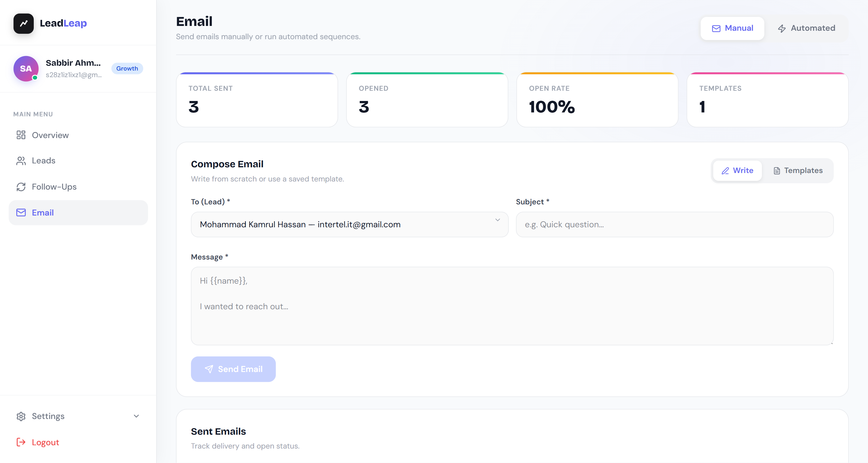This screenshot has width=868, height=463.
Task: Click the 'To (Lead) *' field label
Action: (x=211, y=202)
